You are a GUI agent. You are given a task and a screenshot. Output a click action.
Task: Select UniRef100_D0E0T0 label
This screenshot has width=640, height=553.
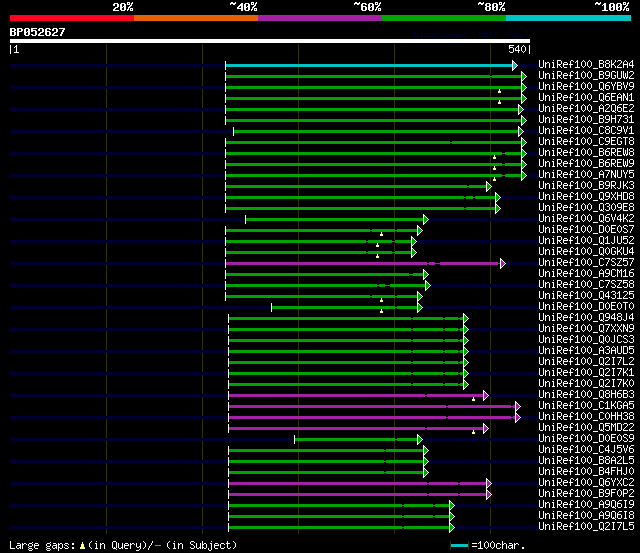[x=586, y=306]
